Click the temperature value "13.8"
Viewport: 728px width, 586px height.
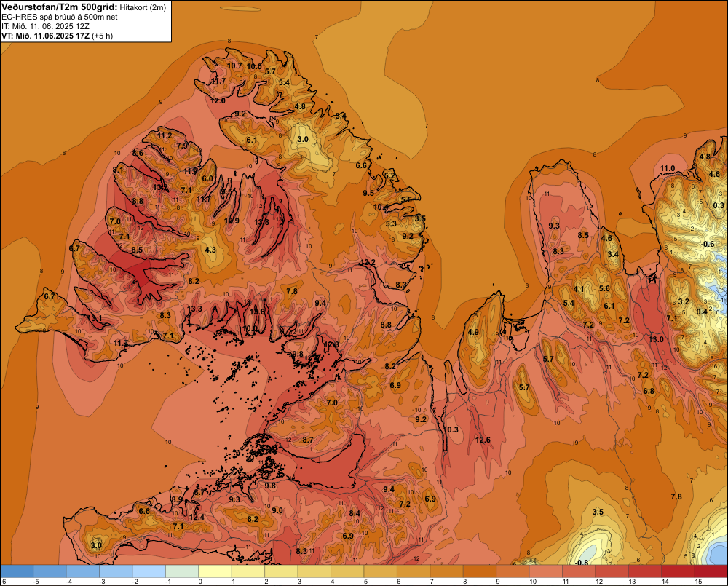261,223
